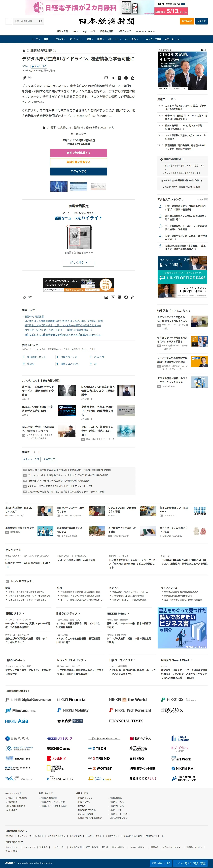The height and width of the screenshot is (868, 213).
Task: Open the 日経会社情報 menu item
Action: 107,31
